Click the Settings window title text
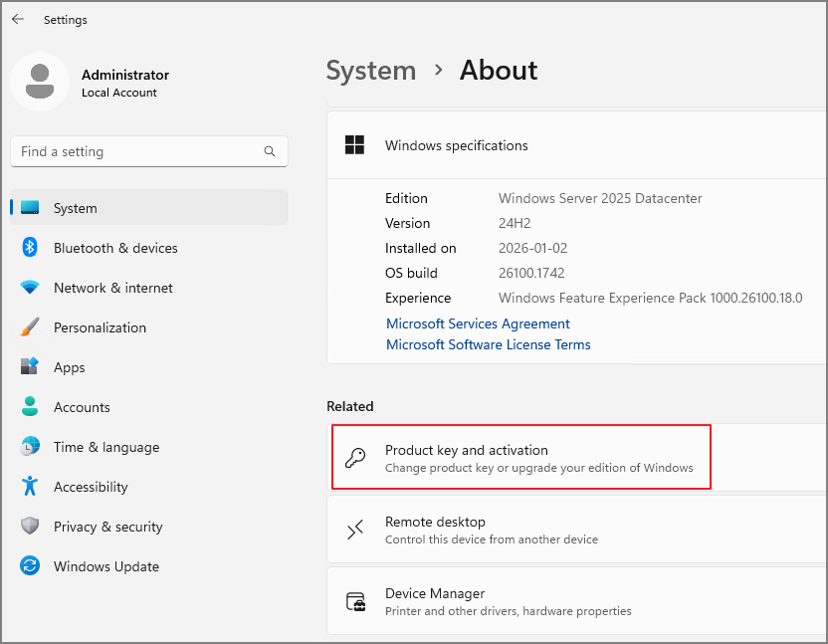This screenshot has width=828, height=644. [66, 20]
